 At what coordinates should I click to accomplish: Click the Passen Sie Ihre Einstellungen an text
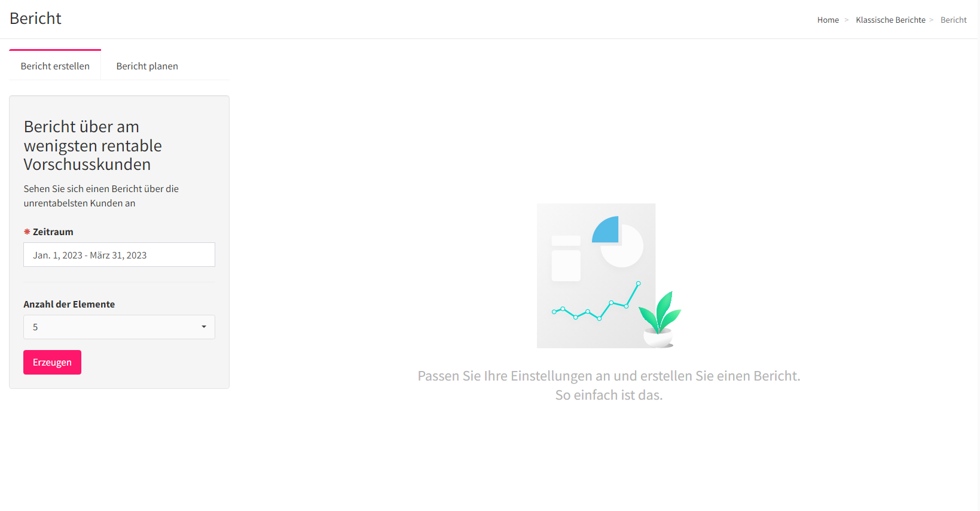coord(609,385)
